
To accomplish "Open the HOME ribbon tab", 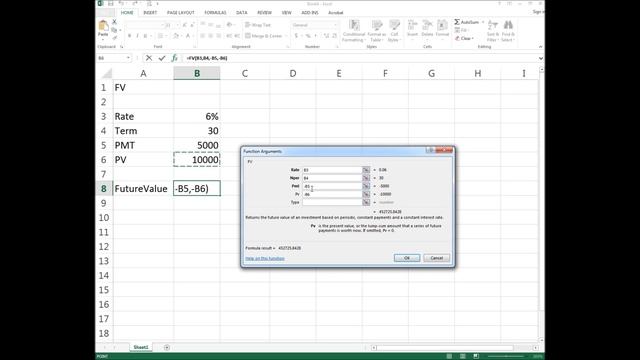I will click(127, 13).
